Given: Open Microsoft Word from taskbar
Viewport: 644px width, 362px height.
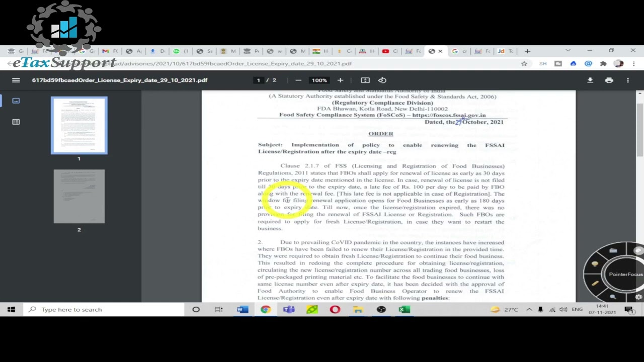Looking at the screenshot, I should pyautogui.click(x=243, y=309).
